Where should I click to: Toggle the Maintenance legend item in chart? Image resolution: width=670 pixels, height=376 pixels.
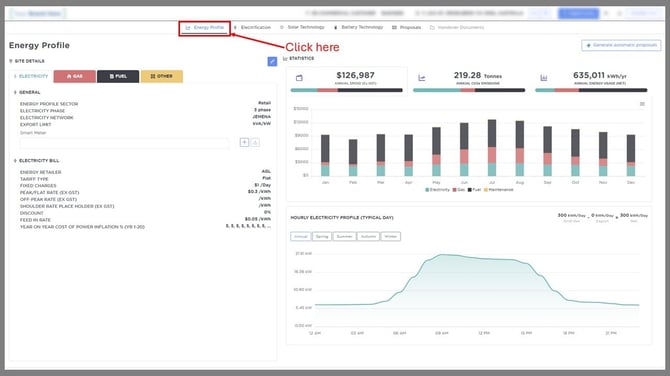pyautogui.click(x=499, y=190)
